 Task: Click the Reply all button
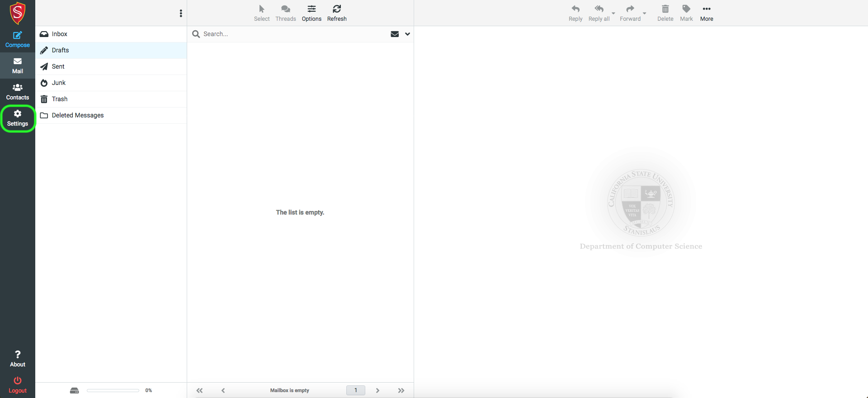(599, 13)
